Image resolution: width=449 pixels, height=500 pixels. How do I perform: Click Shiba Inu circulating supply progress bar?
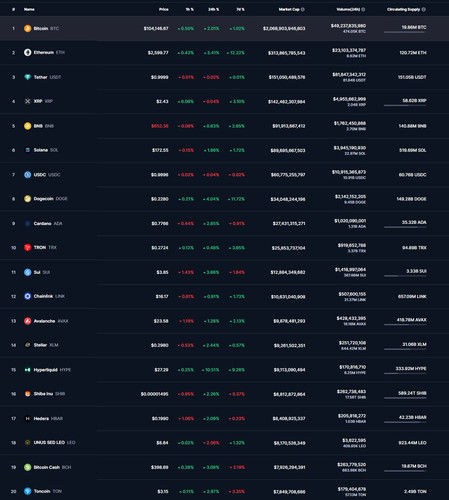pyautogui.click(x=405, y=398)
